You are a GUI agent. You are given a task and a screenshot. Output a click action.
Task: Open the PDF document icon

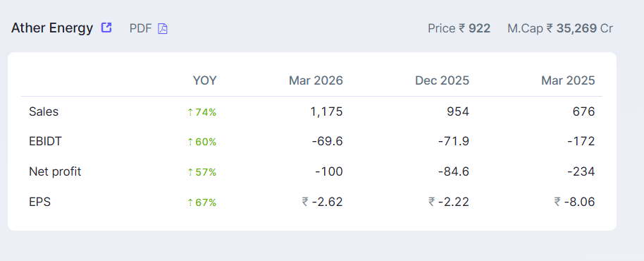pyautogui.click(x=163, y=29)
